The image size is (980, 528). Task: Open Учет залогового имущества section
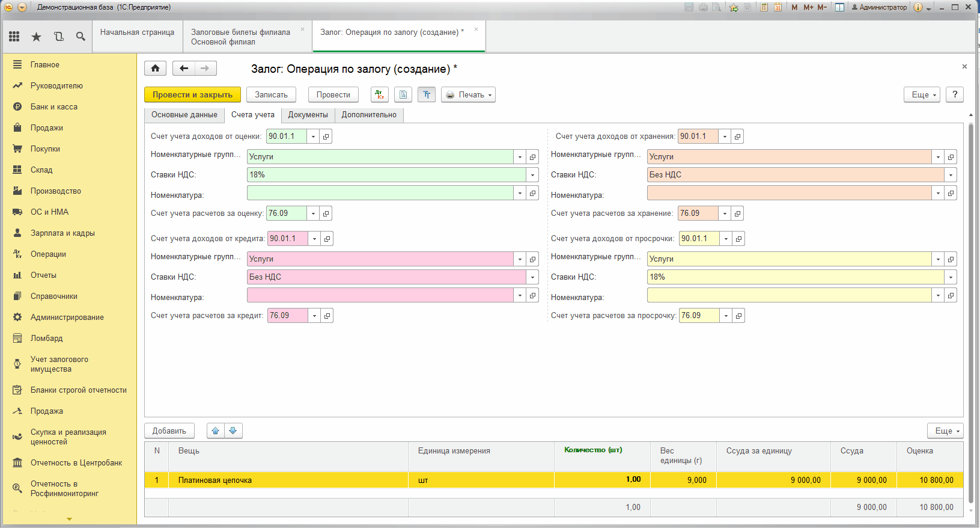click(59, 364)
